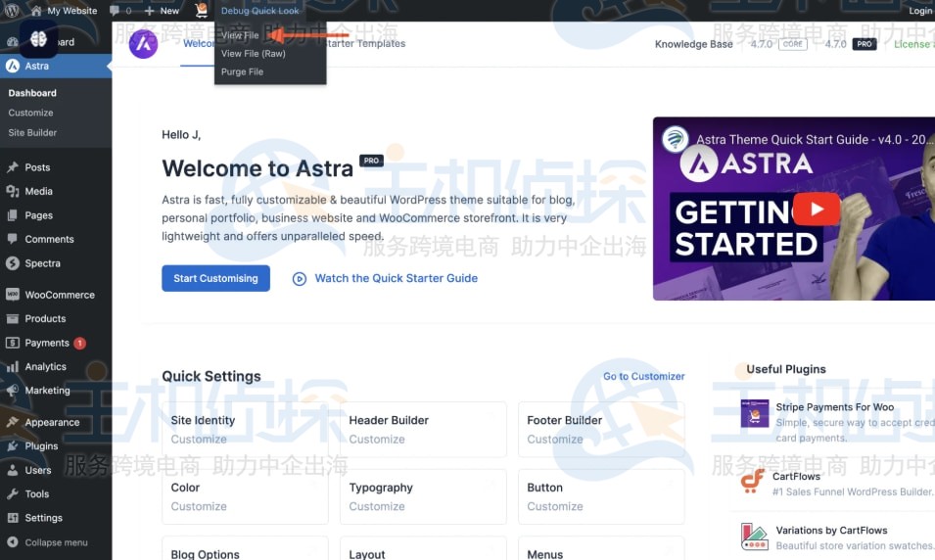
Task: Switch to the Welcome tab
Action: (198, 43)
